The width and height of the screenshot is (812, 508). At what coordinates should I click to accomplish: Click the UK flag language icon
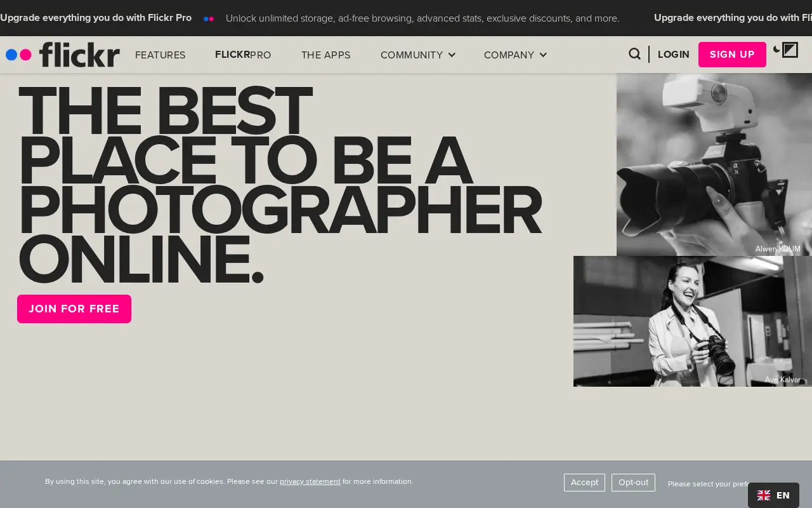pos(764,495)
